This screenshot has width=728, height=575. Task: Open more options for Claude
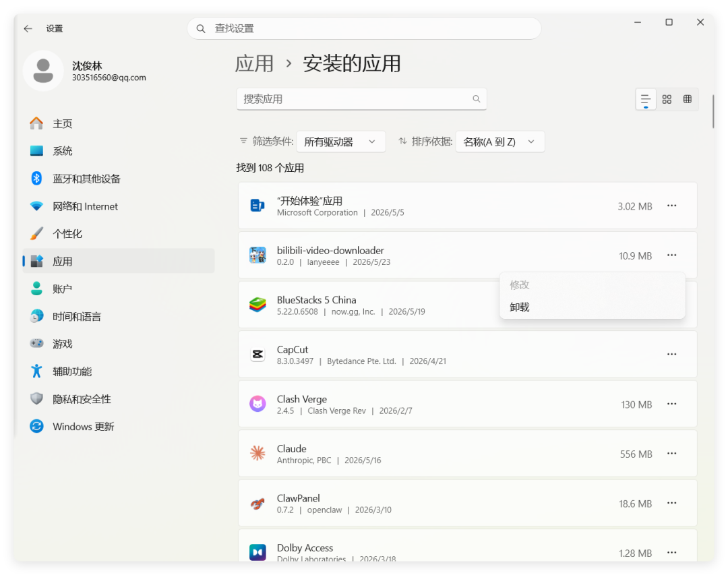point(672,454)
